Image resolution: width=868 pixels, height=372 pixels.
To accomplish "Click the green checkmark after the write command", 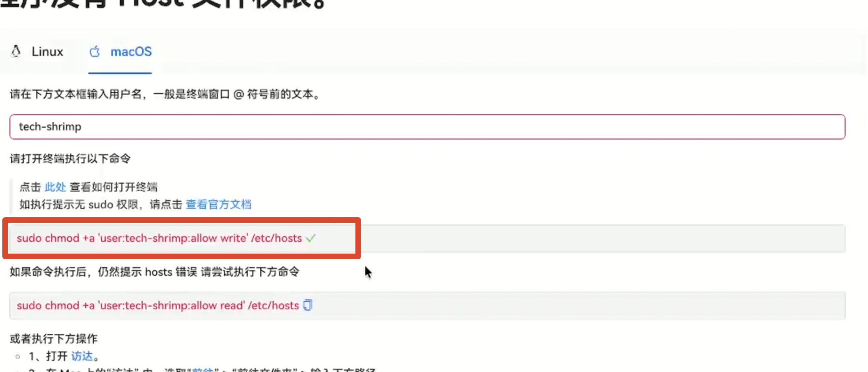I will point(311,238).
